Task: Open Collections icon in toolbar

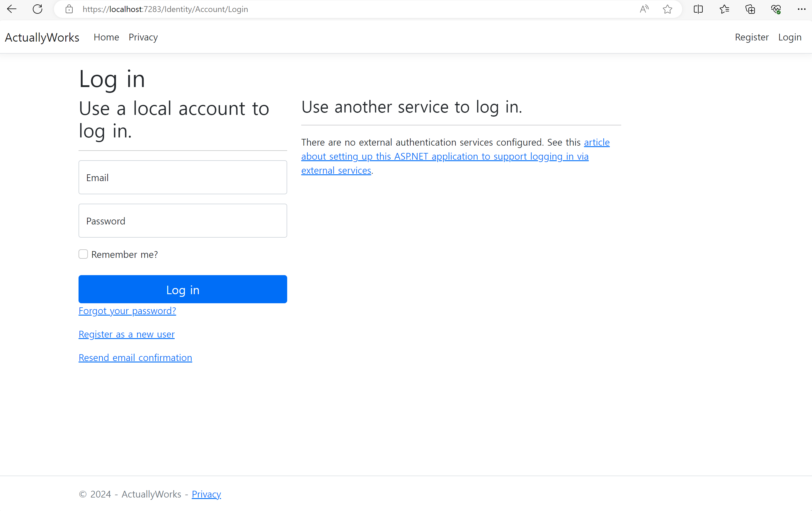Action: coord(750,9)
